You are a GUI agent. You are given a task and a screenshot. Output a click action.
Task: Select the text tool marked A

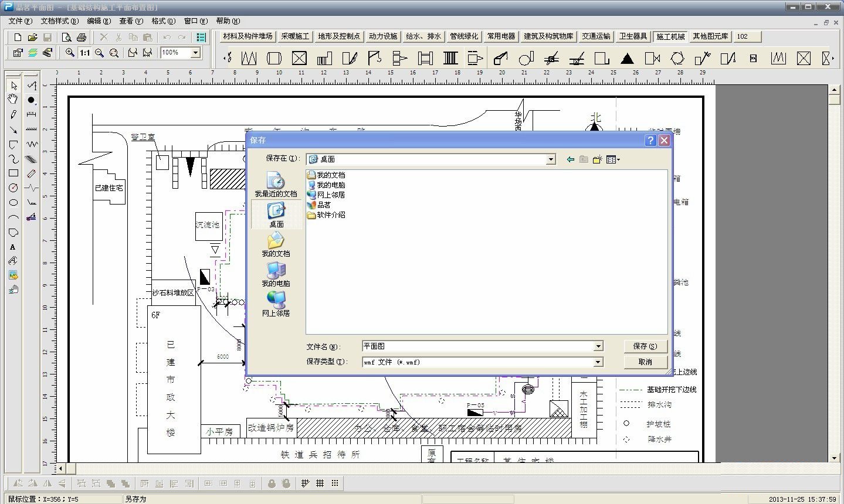coord(13,247)
